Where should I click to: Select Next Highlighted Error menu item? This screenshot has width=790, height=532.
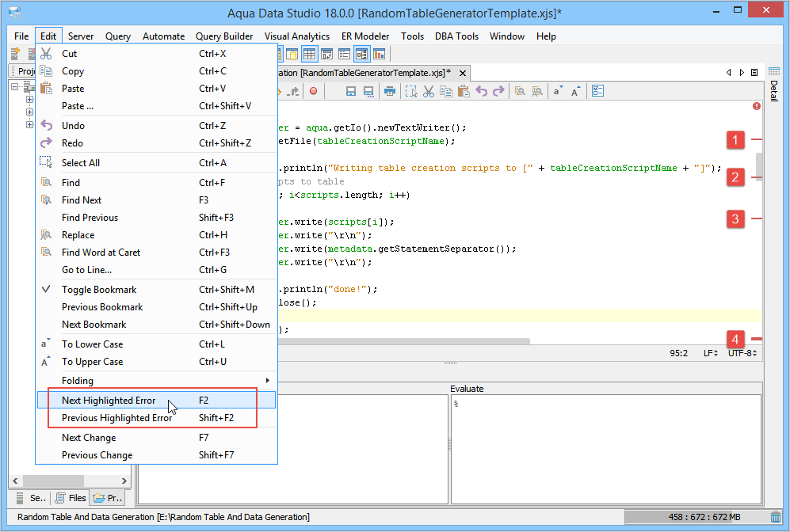(109, 401)
